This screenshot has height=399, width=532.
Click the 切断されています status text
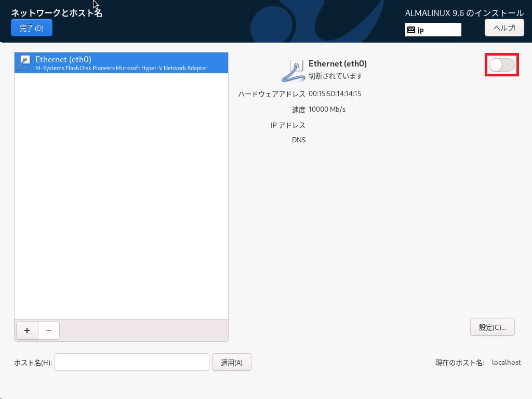point(335,76)
